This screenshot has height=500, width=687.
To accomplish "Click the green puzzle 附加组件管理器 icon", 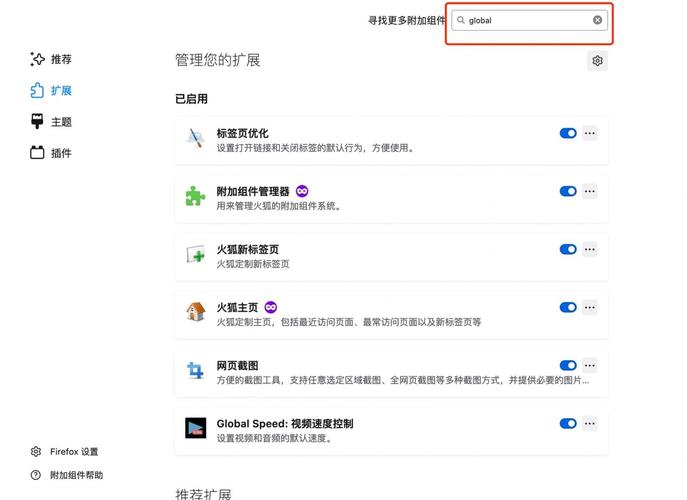I will (x=195, y=196).
